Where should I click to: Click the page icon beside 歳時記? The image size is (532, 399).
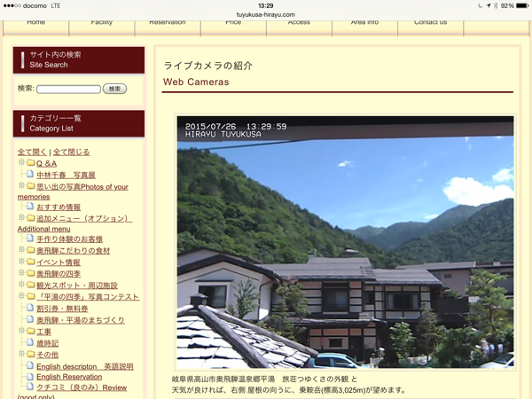(x=30, y=343)
